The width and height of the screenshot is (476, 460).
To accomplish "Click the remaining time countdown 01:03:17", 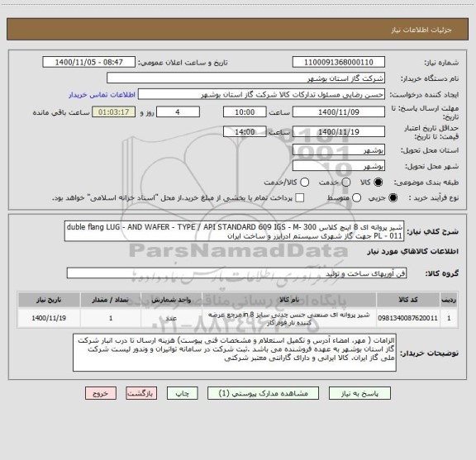I will tap(113, 112).
